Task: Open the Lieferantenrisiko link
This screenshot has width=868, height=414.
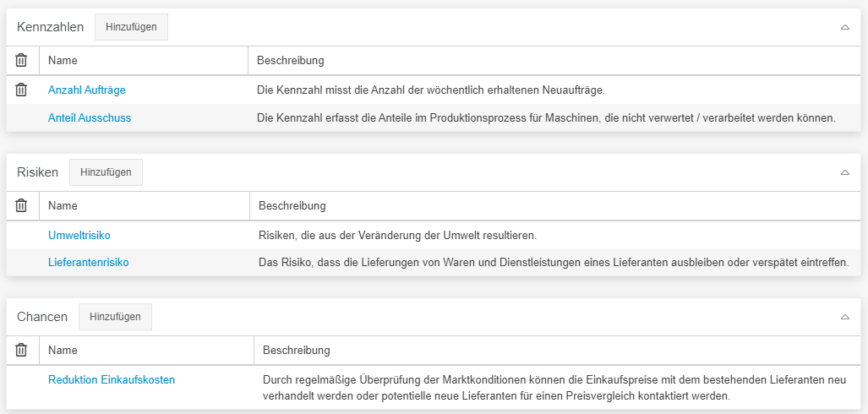Action: pyautogui.click(x=89, y=263)
